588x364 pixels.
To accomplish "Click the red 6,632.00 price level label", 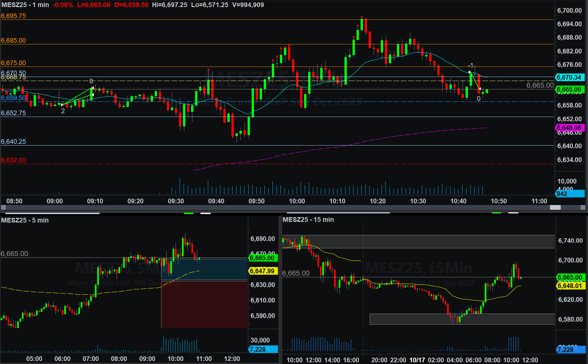I will pos(13,160).
